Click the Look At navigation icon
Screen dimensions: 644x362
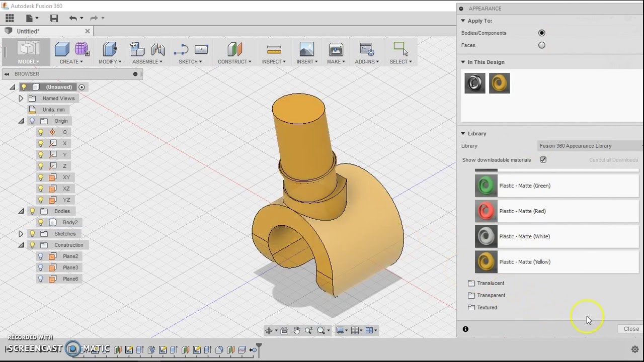pyautogui.click(x=284, y=330)
